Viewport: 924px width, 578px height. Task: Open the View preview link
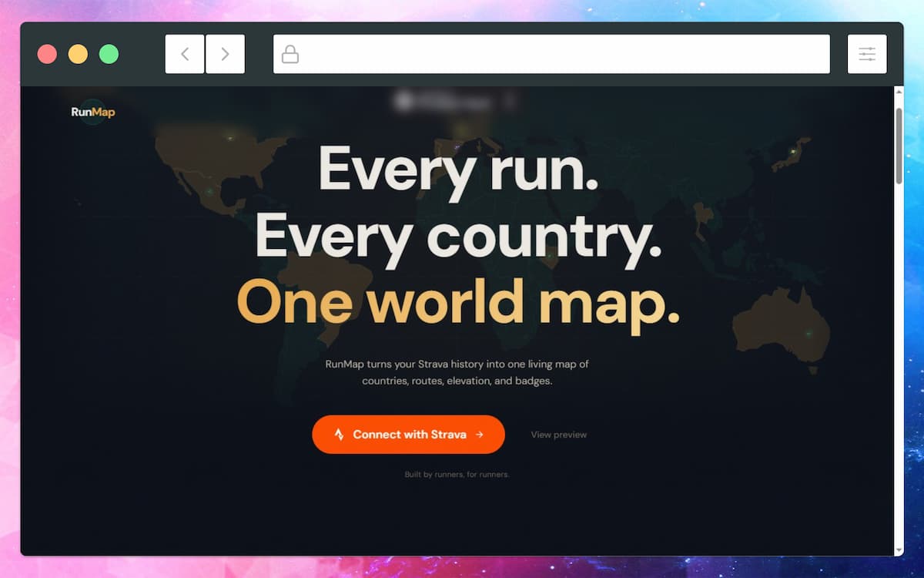[x=558, y=435]
